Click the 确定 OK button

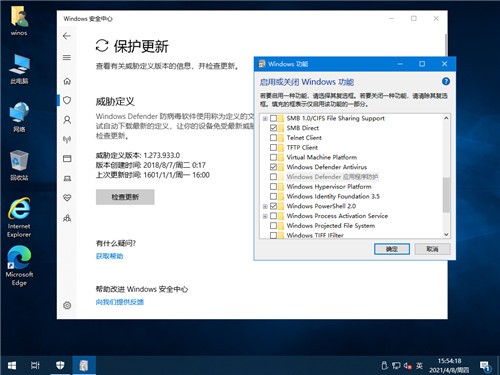point(392,249)
